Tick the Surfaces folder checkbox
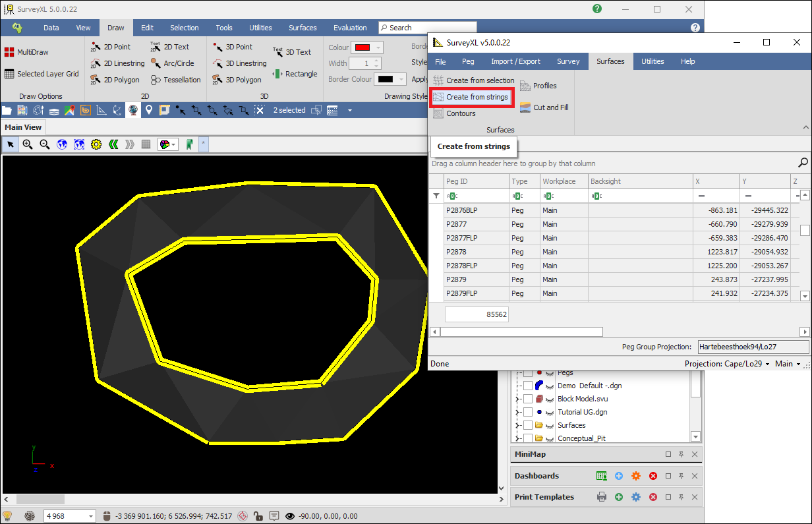Viewport: 812px width, 524px height. (528, 425)
